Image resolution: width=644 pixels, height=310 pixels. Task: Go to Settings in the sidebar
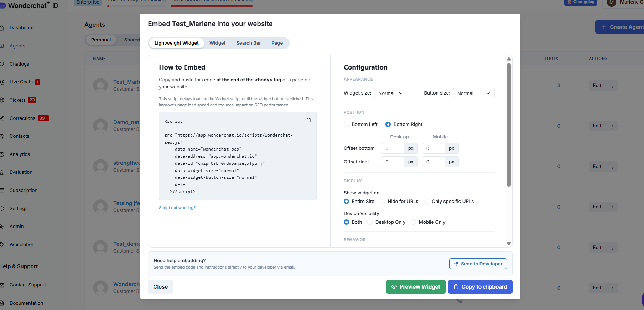[x=19, y=209]
